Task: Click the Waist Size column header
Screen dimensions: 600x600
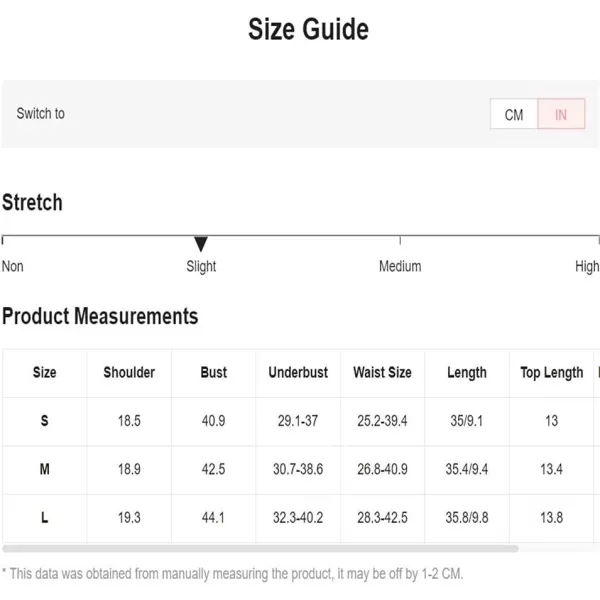Action: coord(382,372)
